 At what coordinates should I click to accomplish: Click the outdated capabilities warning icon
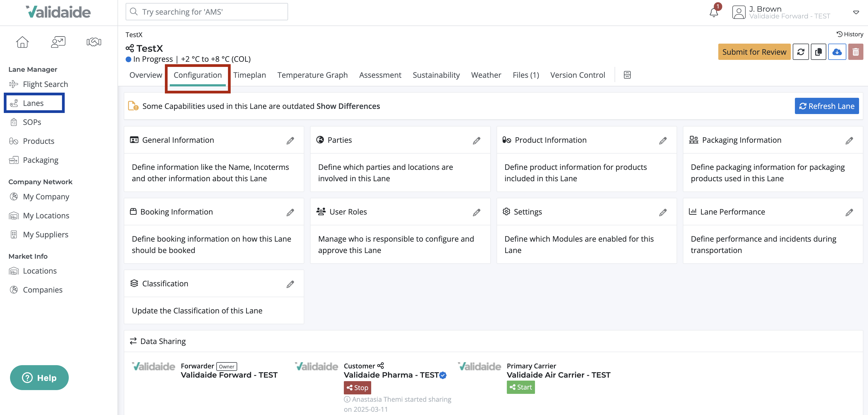(x=133, y=106)
